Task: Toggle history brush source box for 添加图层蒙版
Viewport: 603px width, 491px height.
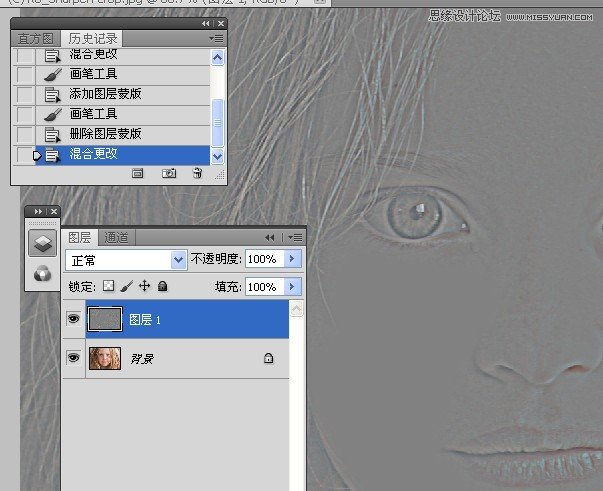Action: coord(25,94)
